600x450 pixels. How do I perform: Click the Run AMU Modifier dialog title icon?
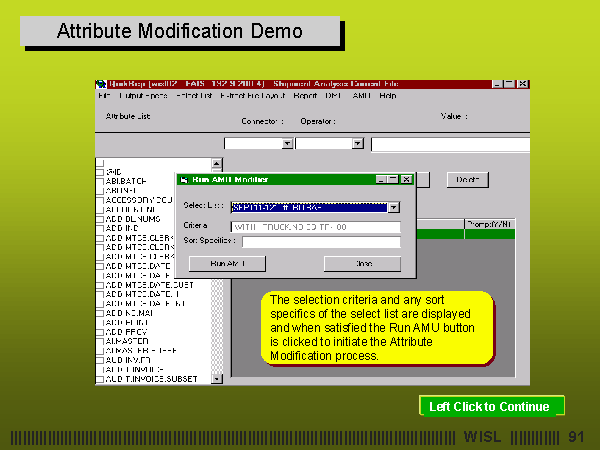[183, 179]
